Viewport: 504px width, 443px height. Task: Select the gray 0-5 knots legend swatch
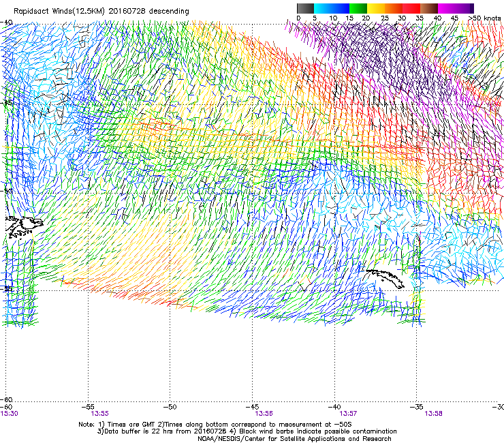[305, 8]
